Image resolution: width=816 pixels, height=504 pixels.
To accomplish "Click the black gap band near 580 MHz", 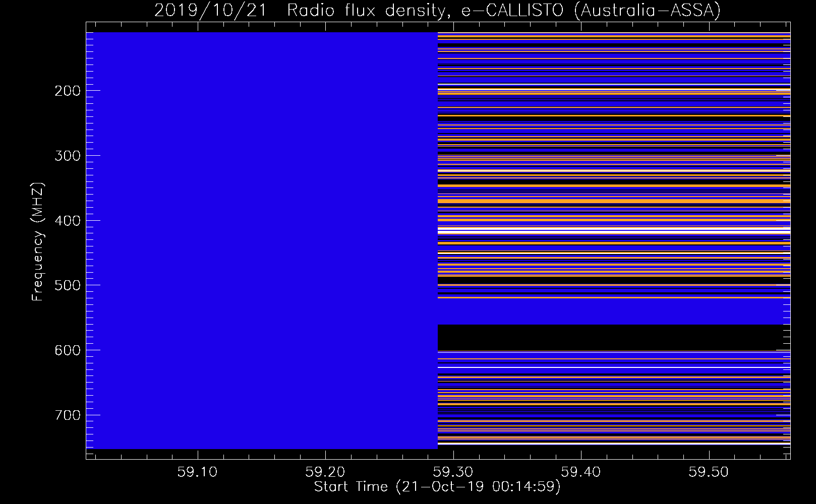I will [x=614, y=337].
